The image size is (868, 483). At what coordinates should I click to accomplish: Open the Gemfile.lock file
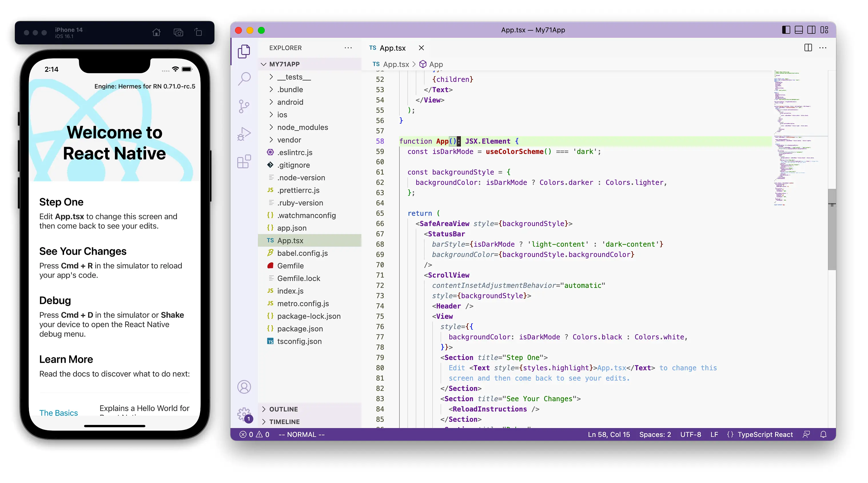tap(309, 278)
